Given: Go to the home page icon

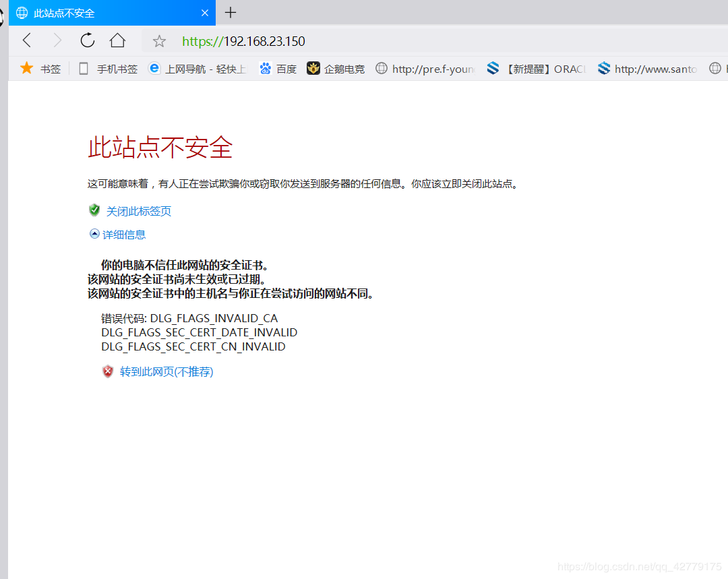Looking at the screenshot, I should point(117,40).
